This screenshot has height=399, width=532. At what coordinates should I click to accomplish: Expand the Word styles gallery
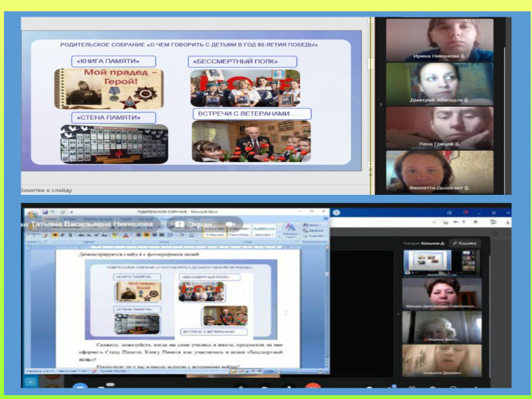pos(279,235)
